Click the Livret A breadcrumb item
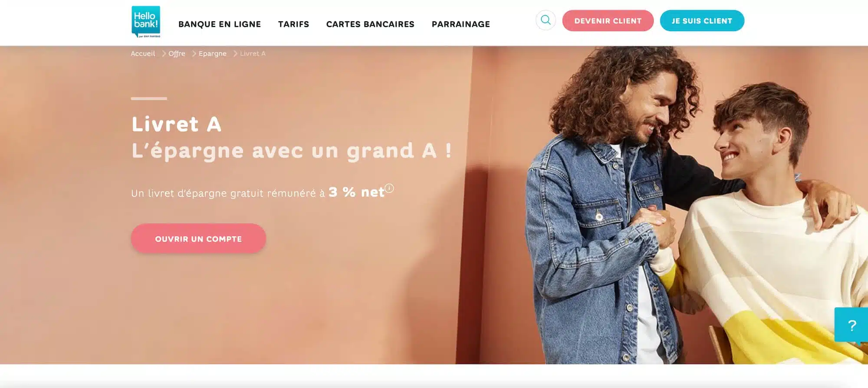 [x=253, y=53]
